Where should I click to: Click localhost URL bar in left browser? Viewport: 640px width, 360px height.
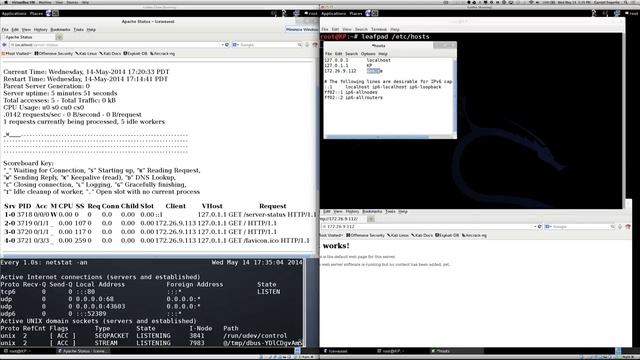point(115,45)
